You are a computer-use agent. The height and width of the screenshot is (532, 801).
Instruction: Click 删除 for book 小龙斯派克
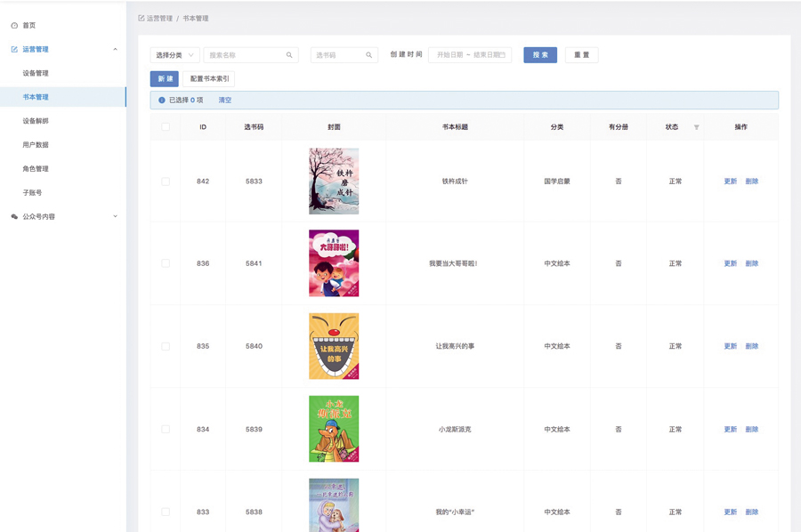tap(752, 430)
